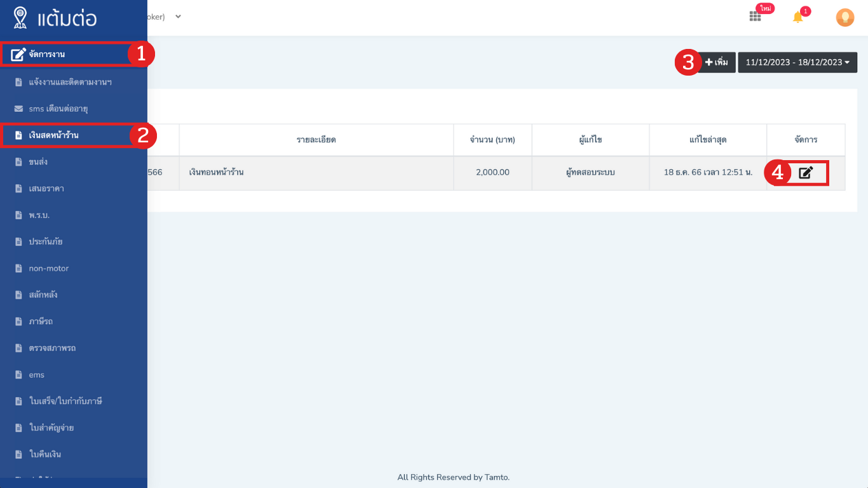
Task: Click document icon beside ใบคืนเงิน
Action: click(18, 454)
